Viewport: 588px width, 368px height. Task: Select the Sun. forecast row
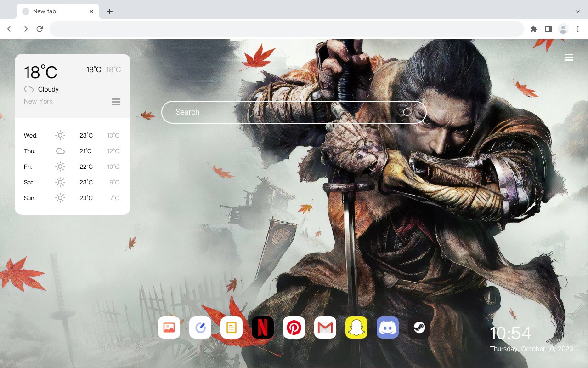tap(73, 198)
